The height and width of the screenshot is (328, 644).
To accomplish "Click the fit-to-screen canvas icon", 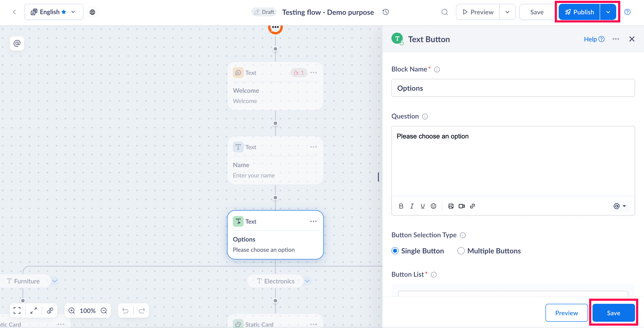I will pos(17,311).
